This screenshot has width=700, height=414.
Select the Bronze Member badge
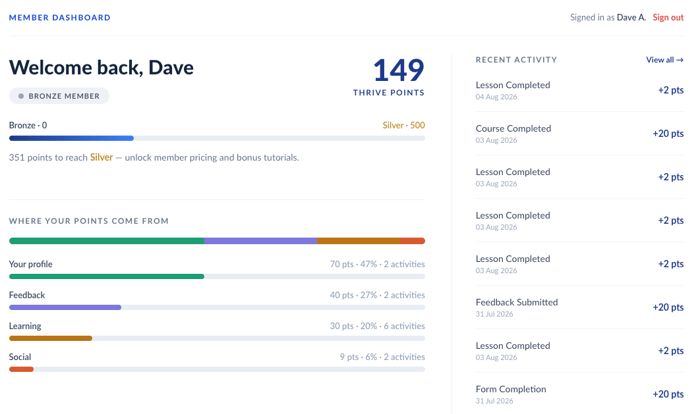(59, 96)
